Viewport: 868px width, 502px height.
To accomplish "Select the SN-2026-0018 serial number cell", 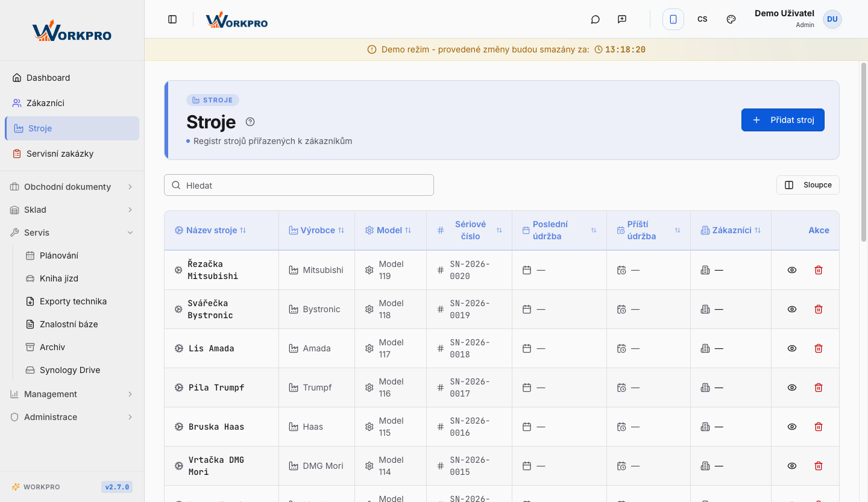I will (469, 348).
